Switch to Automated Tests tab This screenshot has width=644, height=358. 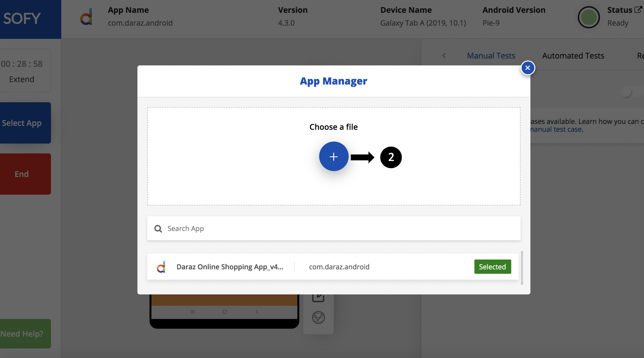point(573,56)
